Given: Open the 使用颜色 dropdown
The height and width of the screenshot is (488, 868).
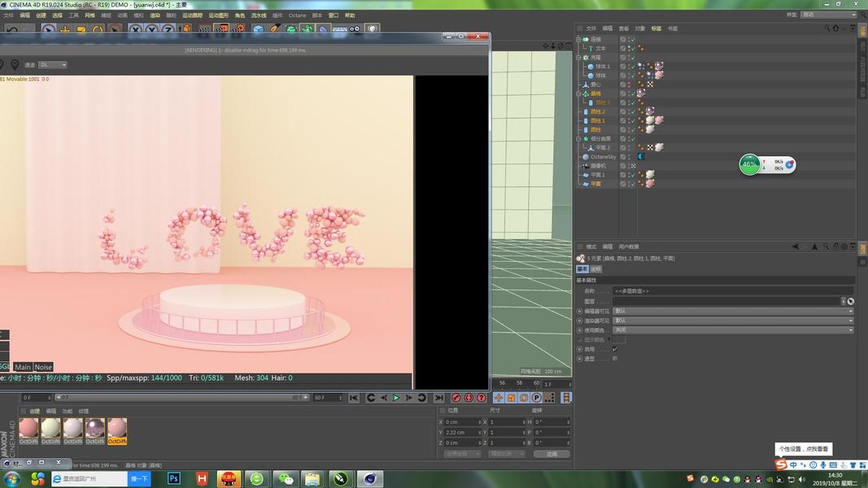Looking at the screenshot, I should click(734, 329).
